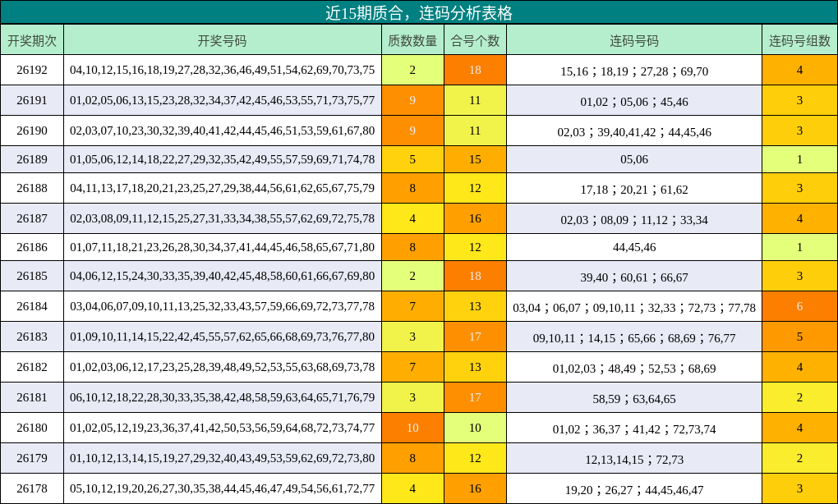The height and width of the screenshot is (504, 838).
Task: Click consecutive numbers starting 03,04；06,07；09,10,11
Action: tap(634, 308)
